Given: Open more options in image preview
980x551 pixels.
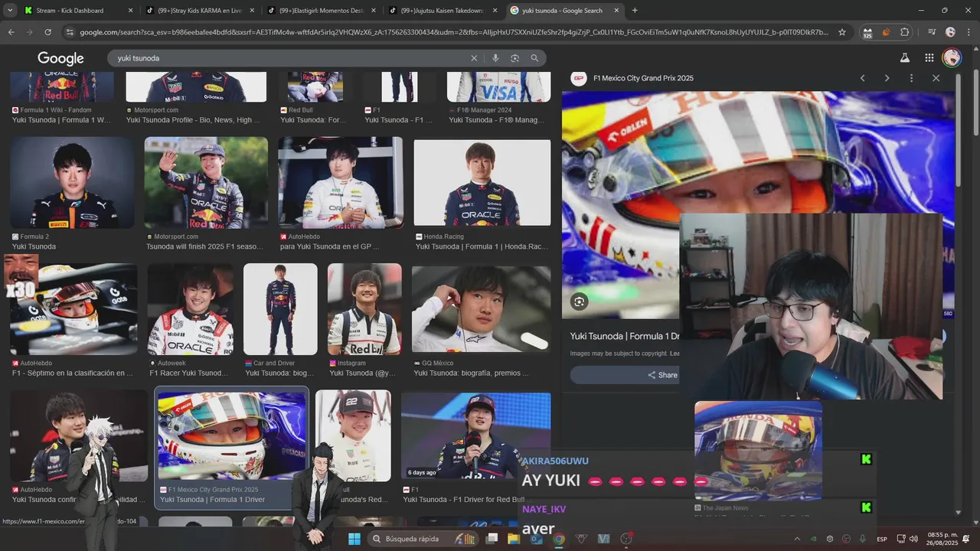Looking at the screenshot, I should [911, 78].
